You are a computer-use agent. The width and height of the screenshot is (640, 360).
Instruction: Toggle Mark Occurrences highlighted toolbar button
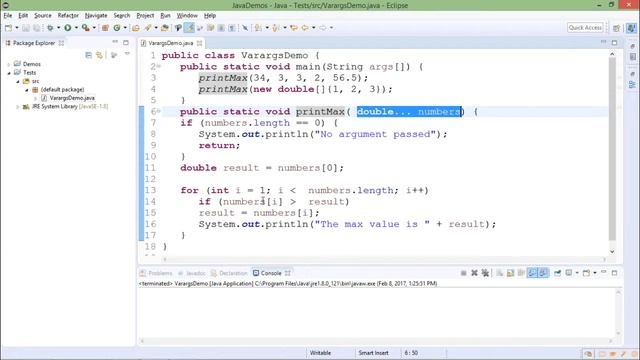tap(189, 28)
